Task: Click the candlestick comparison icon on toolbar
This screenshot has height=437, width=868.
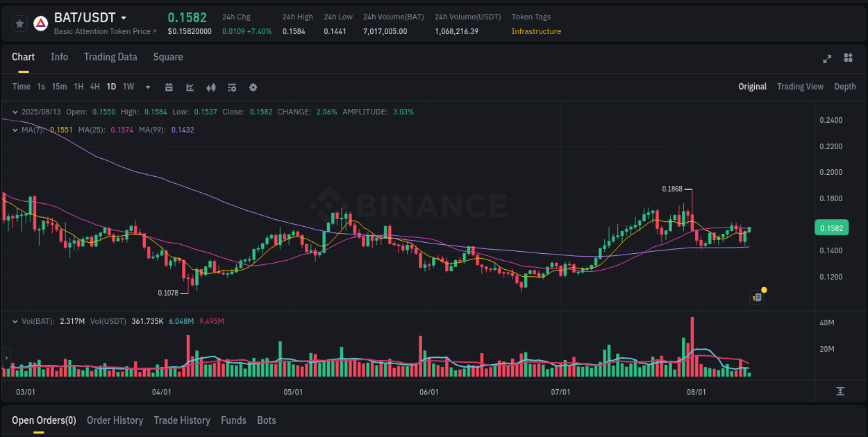Action: tap(210, 87)
